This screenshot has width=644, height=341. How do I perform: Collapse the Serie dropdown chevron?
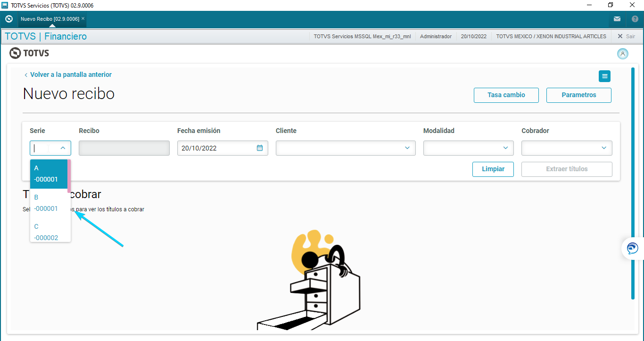pos(63,148)
